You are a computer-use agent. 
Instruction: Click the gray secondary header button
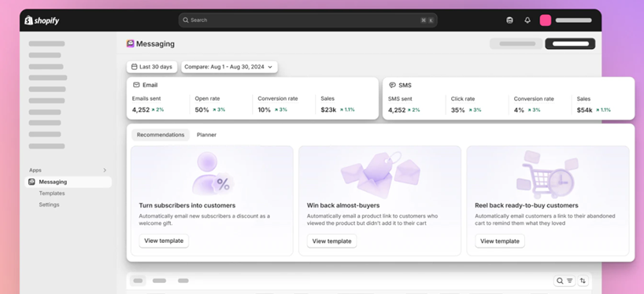(x=516, y=44)
